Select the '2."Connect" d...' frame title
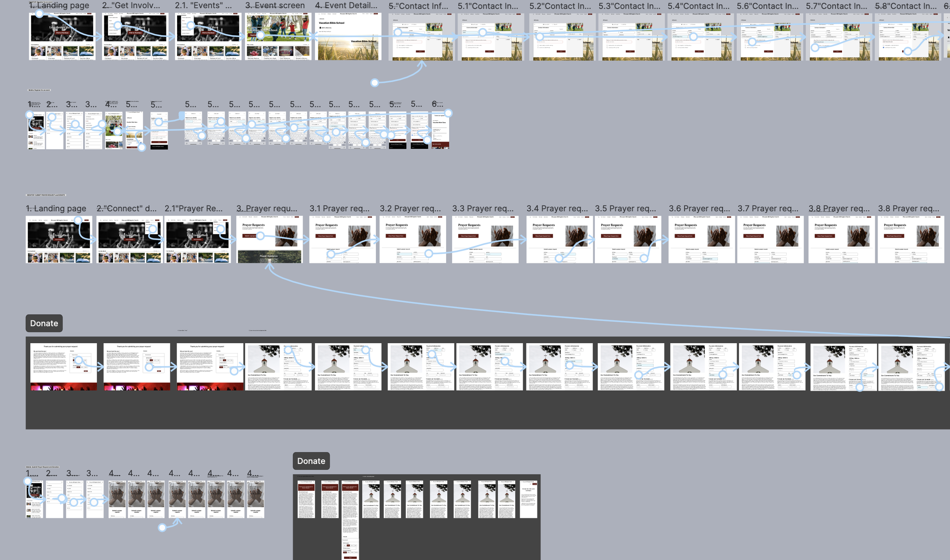Screen dimensions: 950x560 (126, 208)
